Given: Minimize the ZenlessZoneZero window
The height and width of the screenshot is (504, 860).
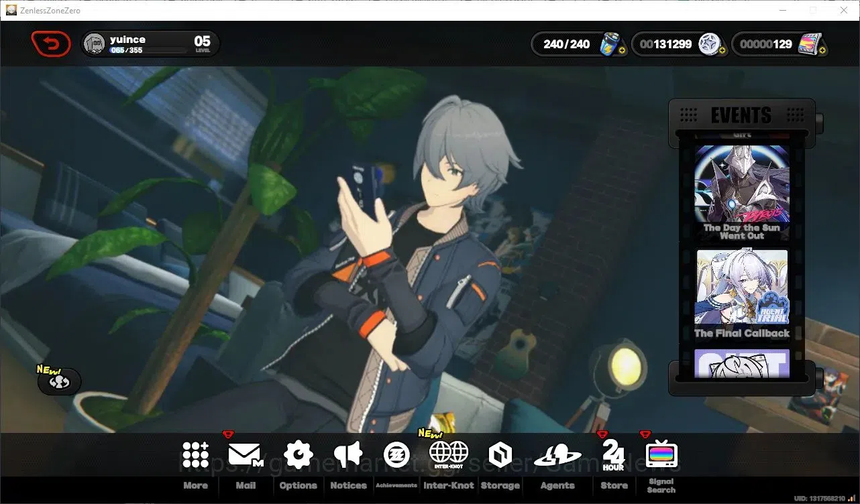Looking at the screenshot, I should point(782,10).
